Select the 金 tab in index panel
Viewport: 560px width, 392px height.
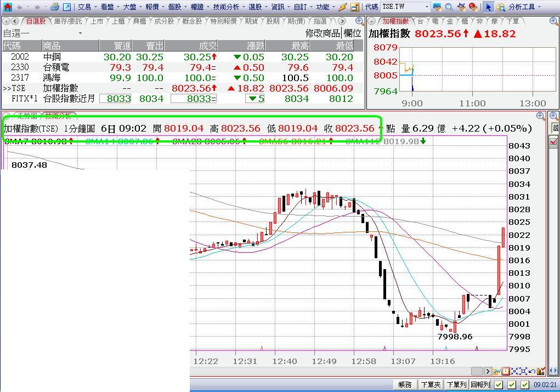[450, 21]
